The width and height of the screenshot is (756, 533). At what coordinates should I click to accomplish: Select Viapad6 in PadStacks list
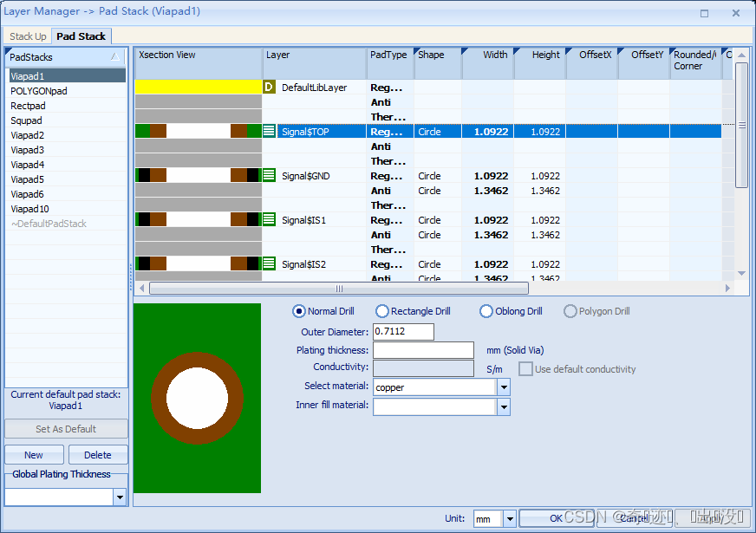point(67,194)
